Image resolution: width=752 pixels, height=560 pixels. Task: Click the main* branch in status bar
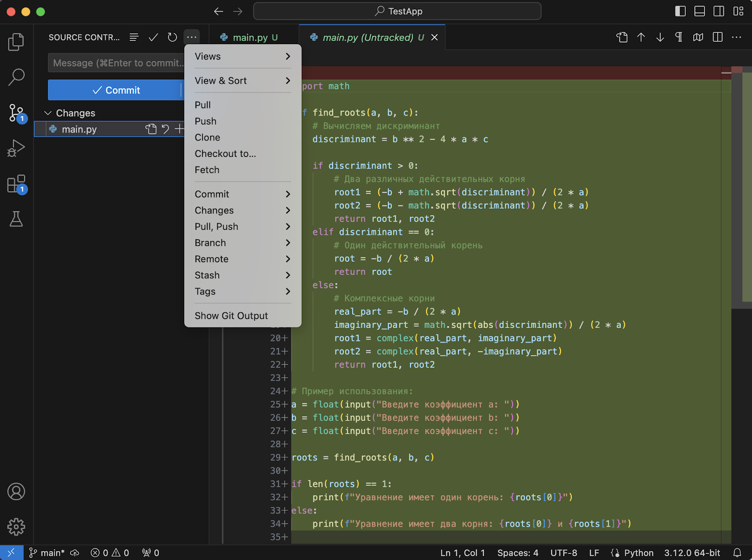point(47,553)
